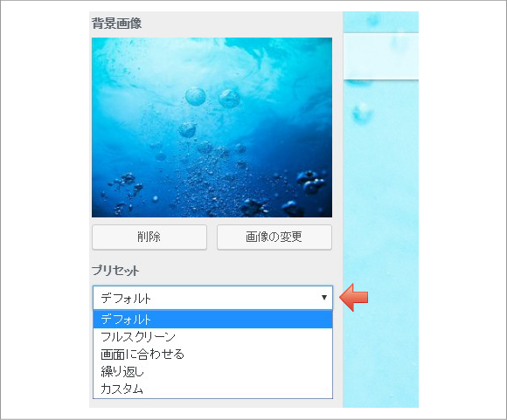The height and width of the screenshot is (420, 507).
Task: Select the highlighted デフォルト option in the list
Action: tap(212, 320)
